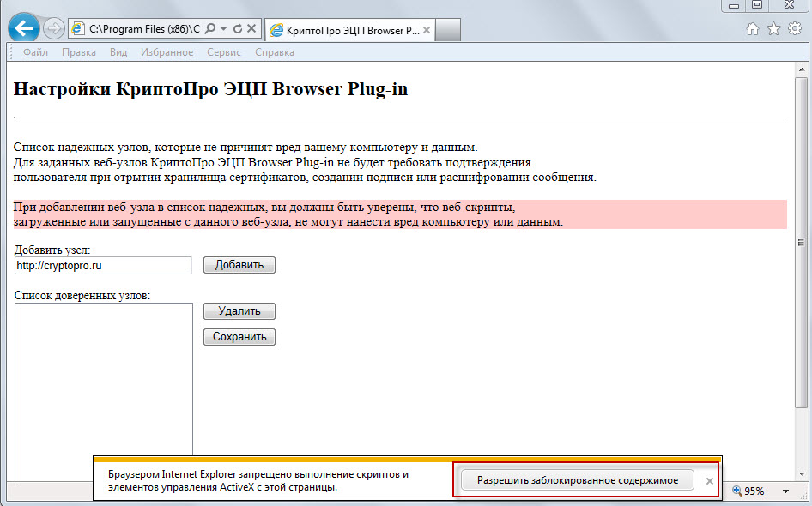Open the Home page icon
Screen dimensions: 812x506
(753, 29)
